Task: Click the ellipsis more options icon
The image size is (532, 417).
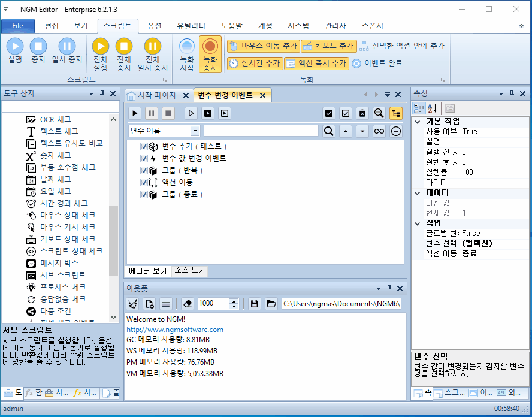Action: coord(396,131)
